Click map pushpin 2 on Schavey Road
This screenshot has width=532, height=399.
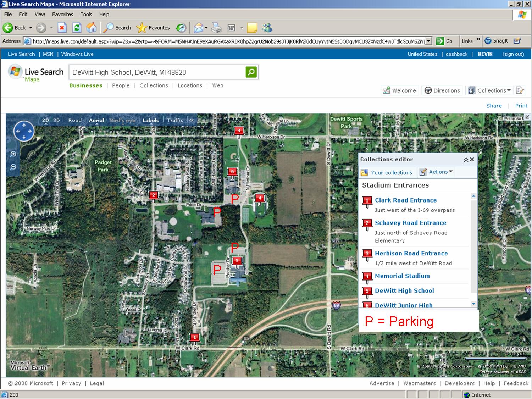click(153, 196)
